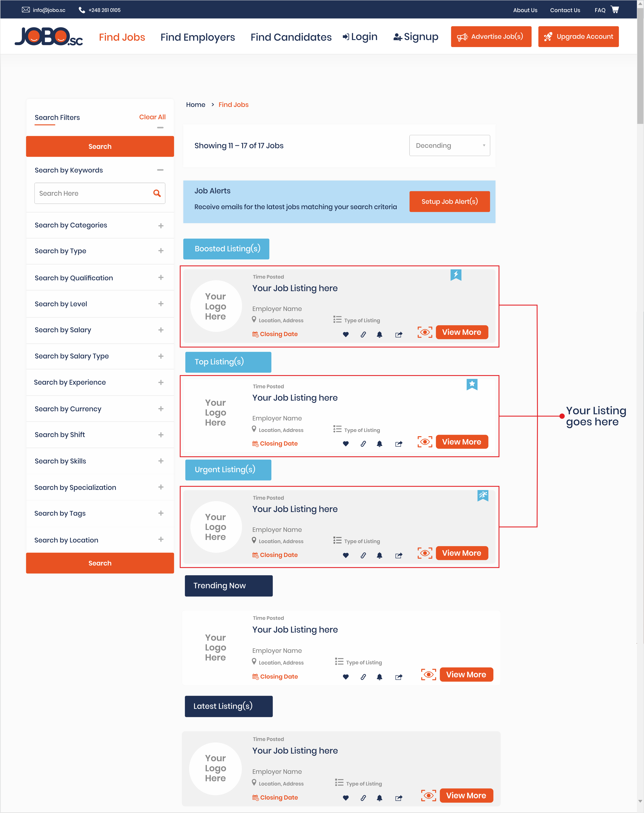Open the Descending sort dropdown

[450, 145]
